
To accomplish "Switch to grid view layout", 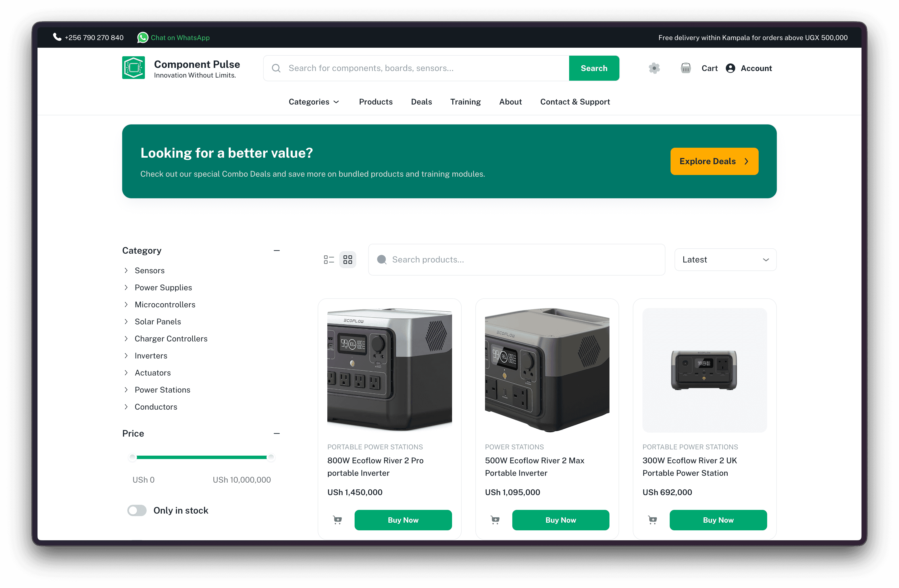I will [x=347, y=259].
